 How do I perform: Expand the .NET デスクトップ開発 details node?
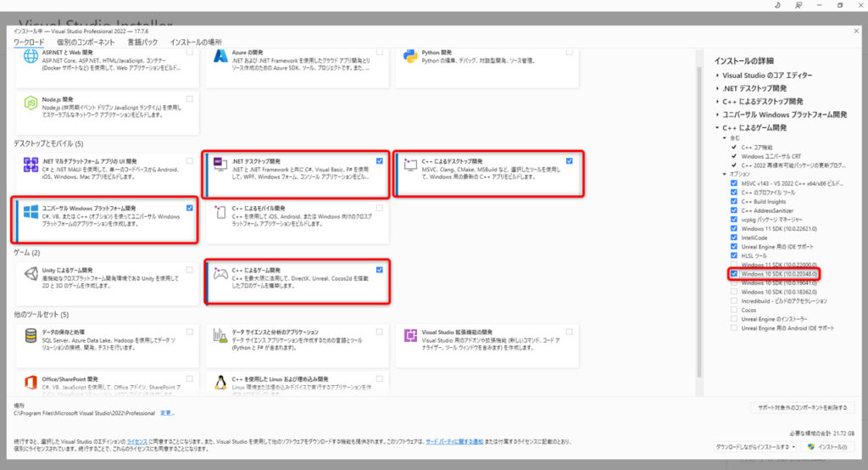[717, 89]
